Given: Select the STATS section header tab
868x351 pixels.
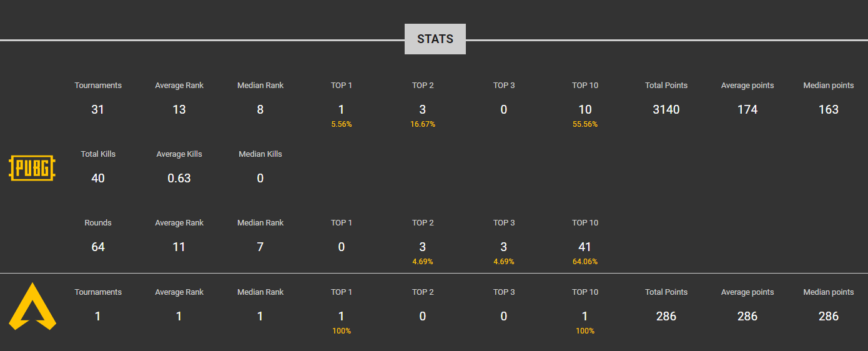Looking at the screenshot, I should pos(435,39).
